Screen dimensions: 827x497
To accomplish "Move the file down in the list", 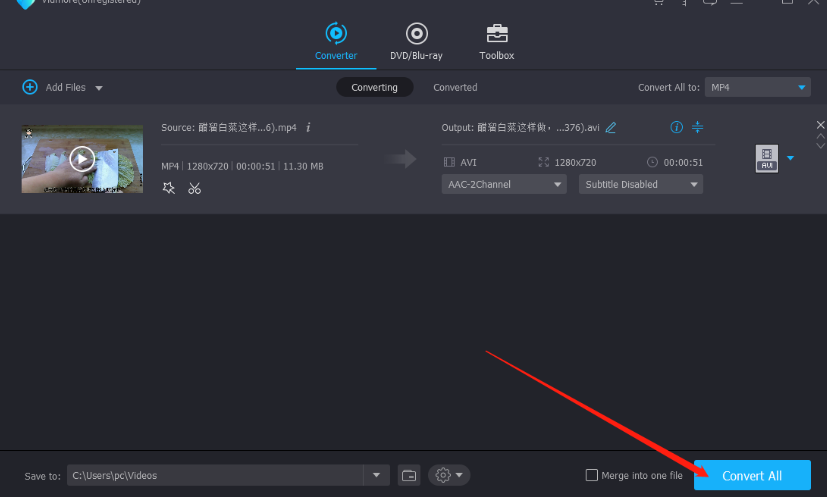I will click(x=821, y=146).
